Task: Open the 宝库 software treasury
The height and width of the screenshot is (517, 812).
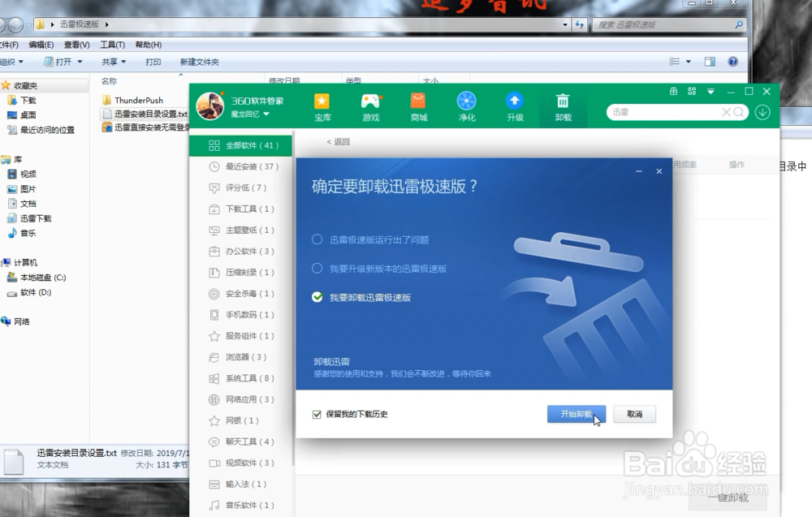Action: (x=322, y=106)
